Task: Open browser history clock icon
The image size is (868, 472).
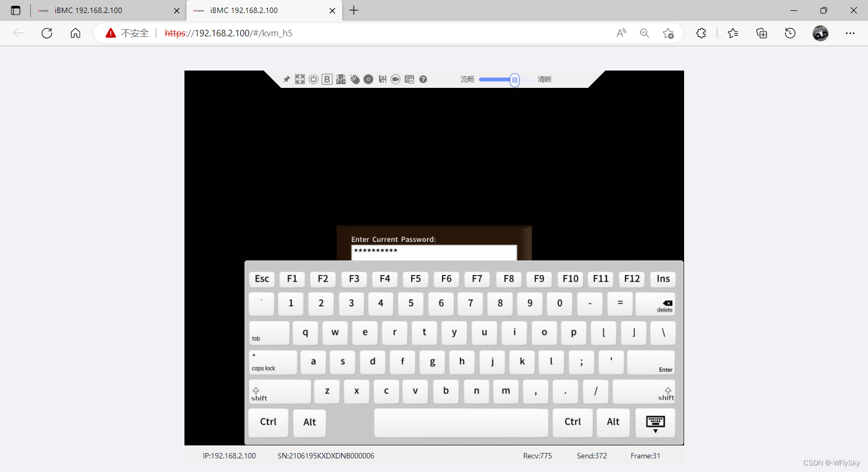Action: [x=790, y=33]
